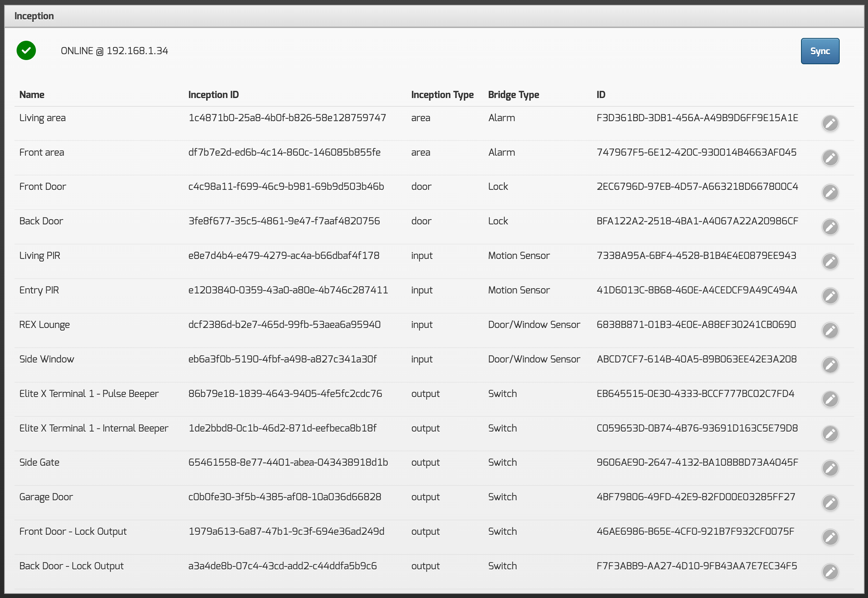Edit the Front area entry

click(x=830, y=158)
